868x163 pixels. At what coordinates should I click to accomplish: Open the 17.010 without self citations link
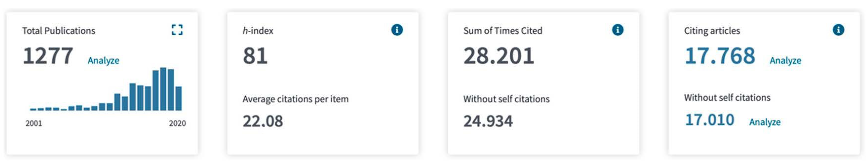click(709, 120)
